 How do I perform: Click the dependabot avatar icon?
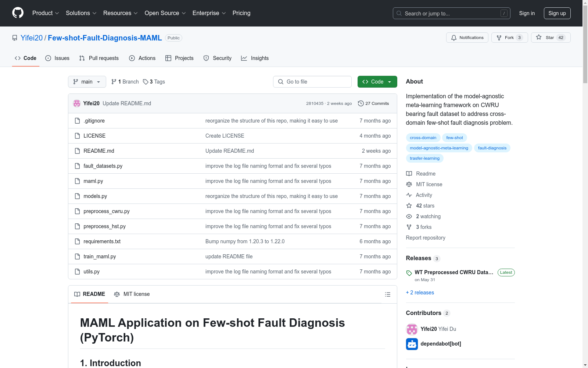coord(412,344)
